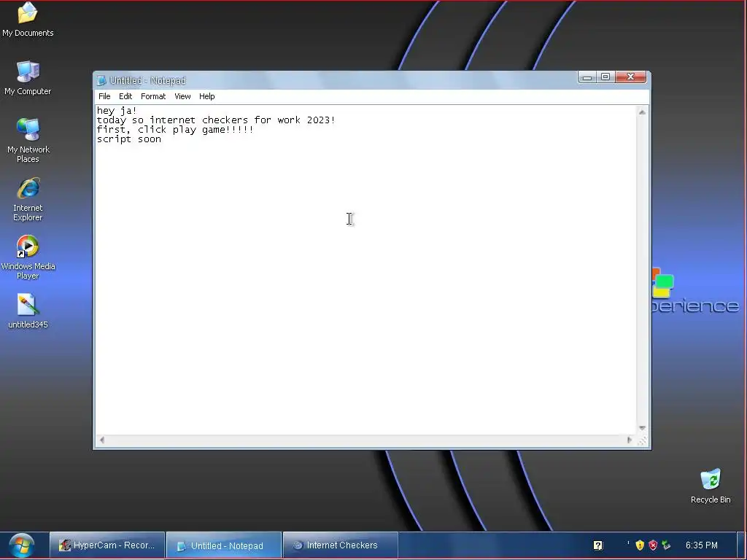The height and width of the screenshot is (560, 747).
Task: Switch to HyperCam taskbar button
Action: (x=107, y=545)
